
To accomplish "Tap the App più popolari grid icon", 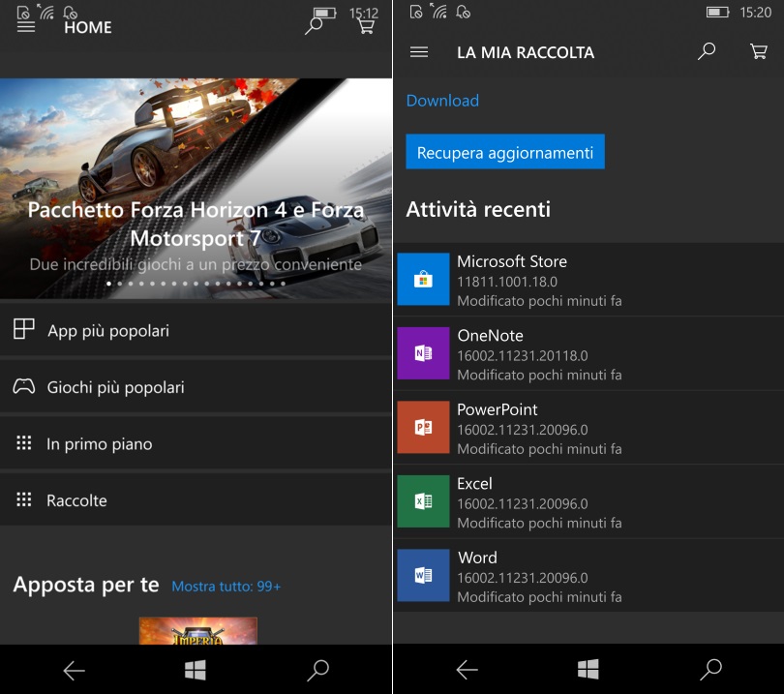I will coord(24,329).
